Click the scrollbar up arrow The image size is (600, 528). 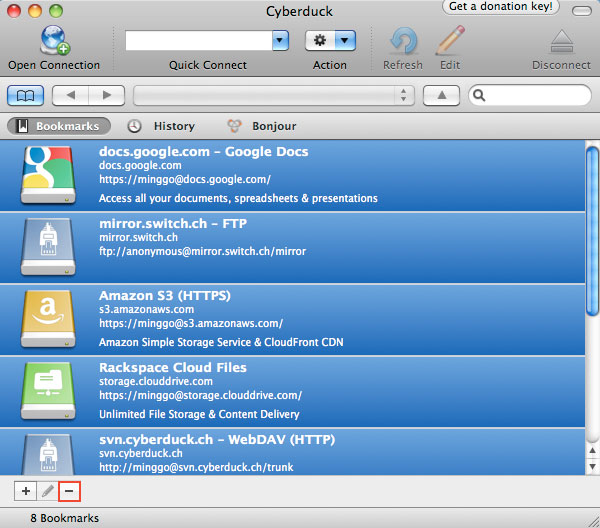(592, 450)
